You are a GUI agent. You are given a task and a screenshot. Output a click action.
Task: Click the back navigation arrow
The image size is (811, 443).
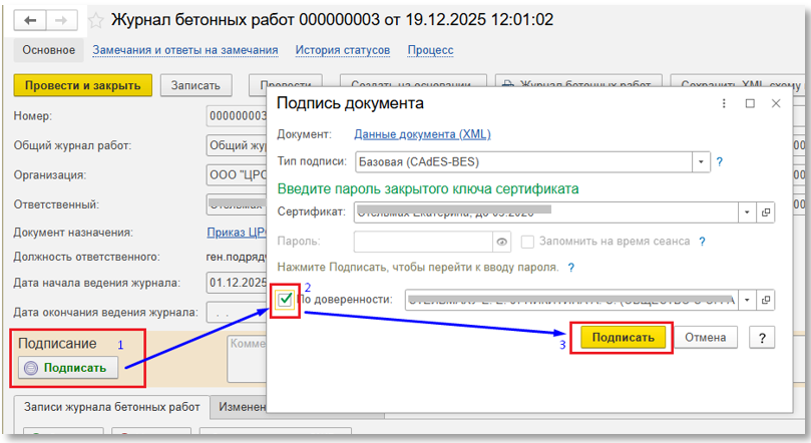[31, 20]
